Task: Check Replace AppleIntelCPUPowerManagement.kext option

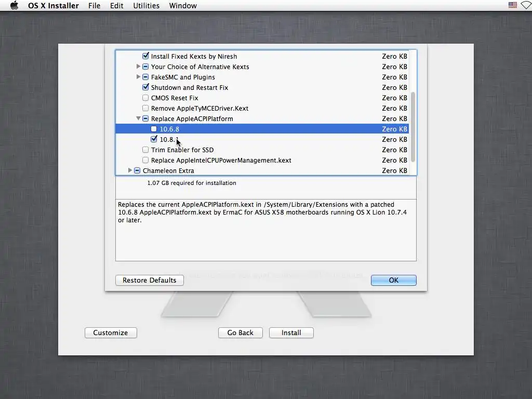Action: (x=145, y=160)
